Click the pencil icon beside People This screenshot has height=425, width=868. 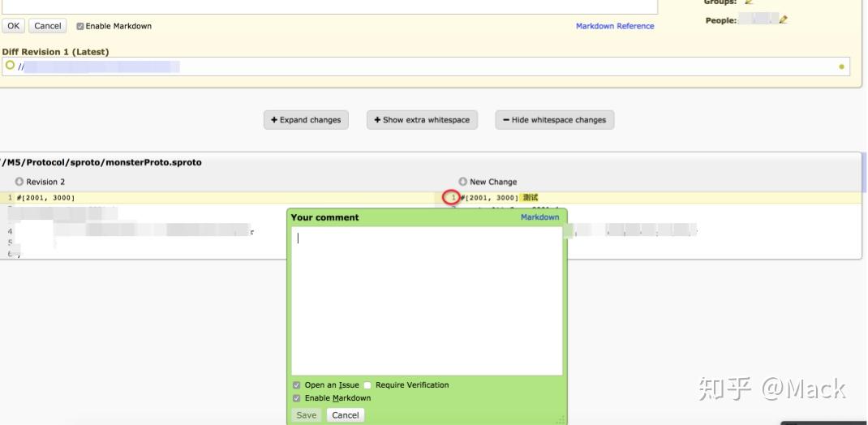[783, 20]
